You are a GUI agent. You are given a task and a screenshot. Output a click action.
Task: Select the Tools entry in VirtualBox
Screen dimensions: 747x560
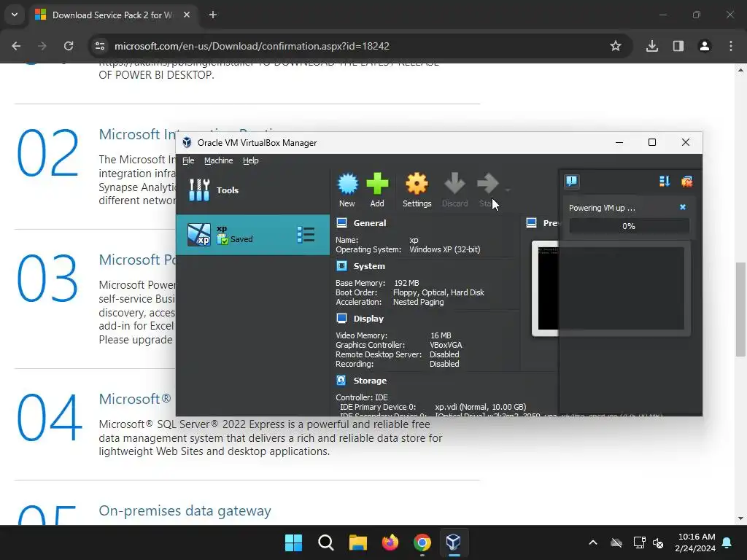pyautogui.click(x=252, y=190)
